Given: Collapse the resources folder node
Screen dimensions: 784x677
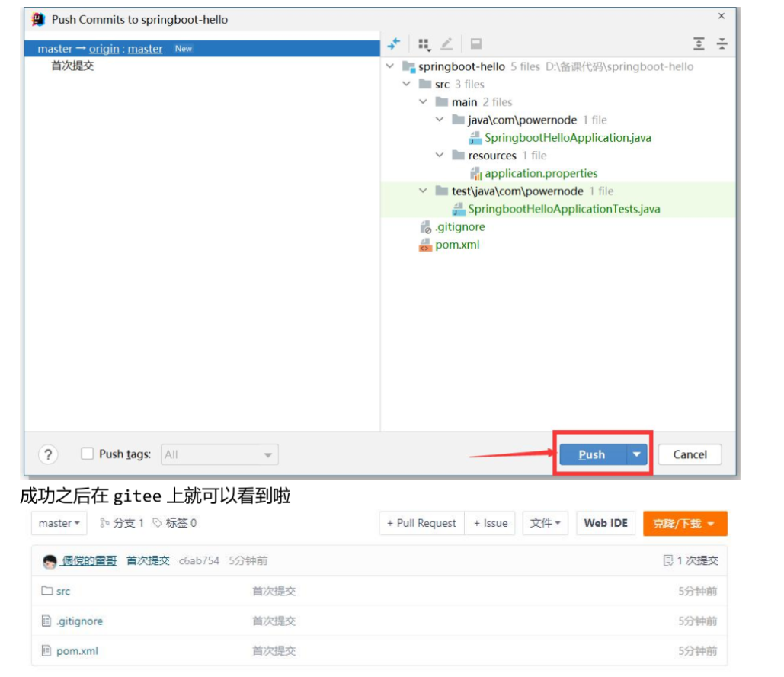Looking at the screenshot, I should click(440, 155).
